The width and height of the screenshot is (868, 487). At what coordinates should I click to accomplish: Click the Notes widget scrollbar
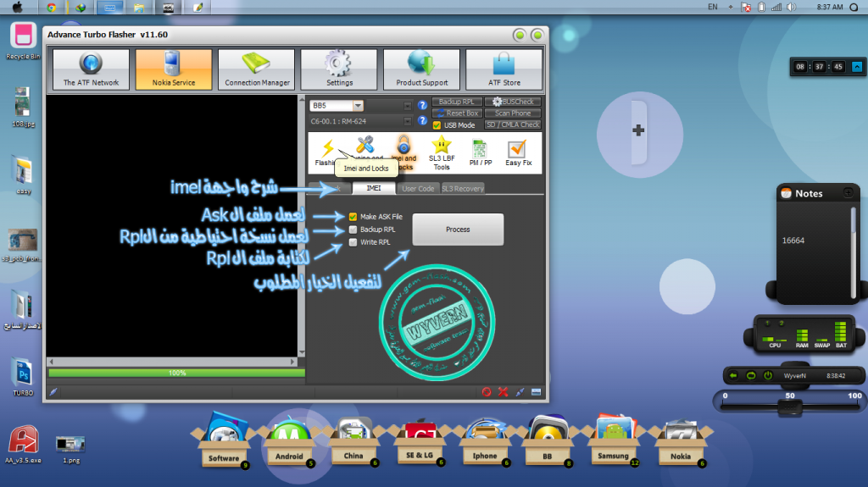(854, 252)
